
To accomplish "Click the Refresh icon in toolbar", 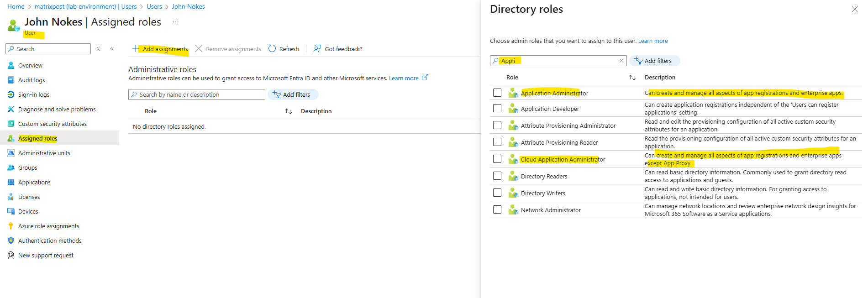I will (272, 48).
